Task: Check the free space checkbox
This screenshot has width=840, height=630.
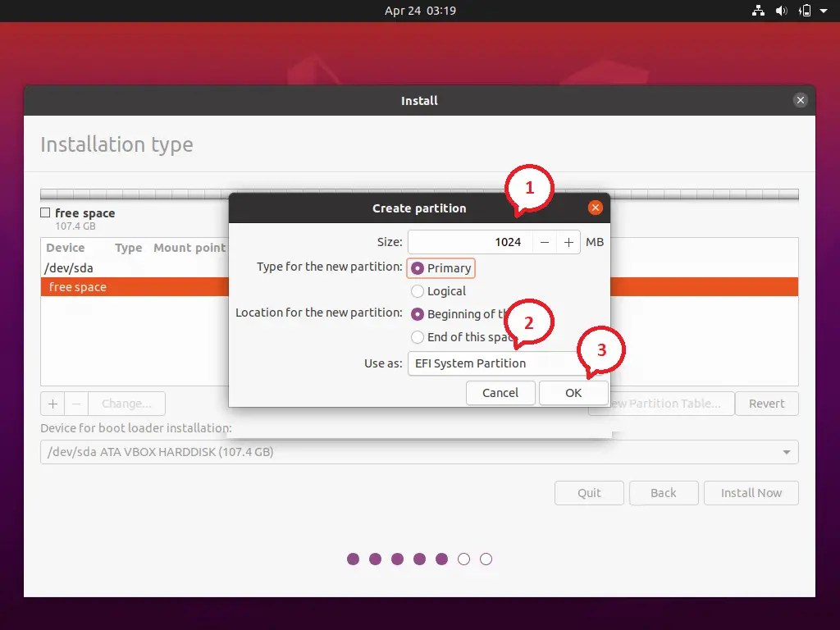Action: 43,212
